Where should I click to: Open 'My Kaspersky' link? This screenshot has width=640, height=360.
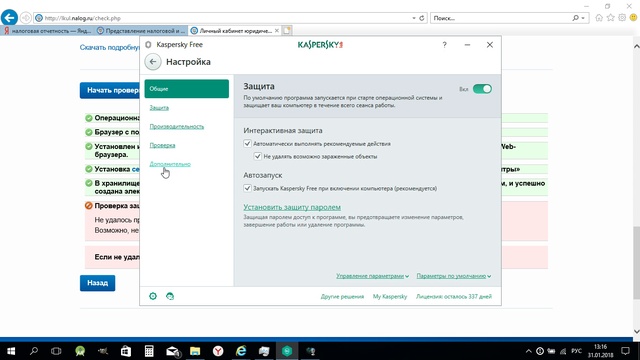(x=390, y=297)
